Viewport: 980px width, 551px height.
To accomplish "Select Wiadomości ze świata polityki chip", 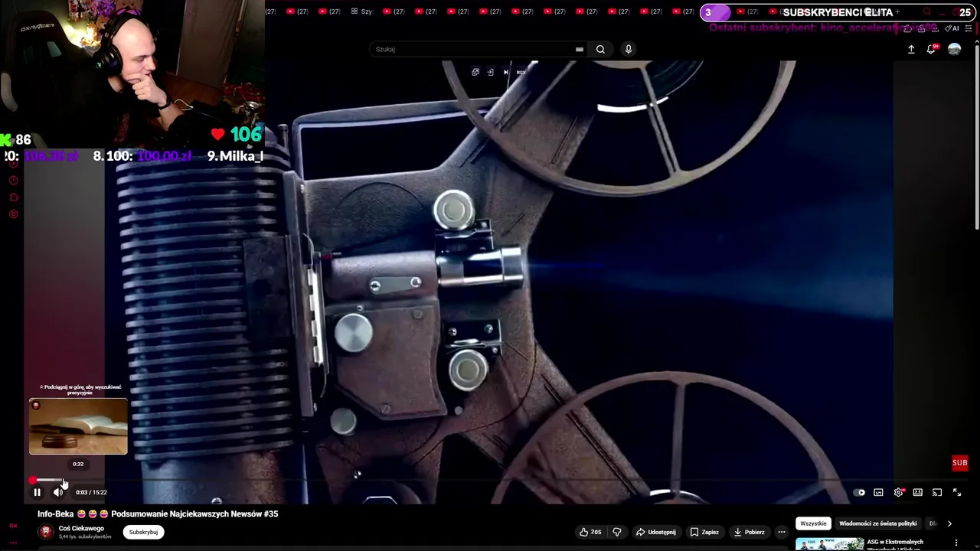I will pyautogui.click(x=877, y=523).
